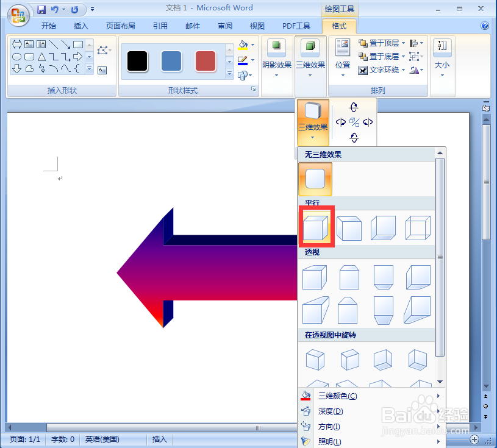This screenshot has width=497, height=448.
Task: Undo the last action
Action: click(54, 10)
